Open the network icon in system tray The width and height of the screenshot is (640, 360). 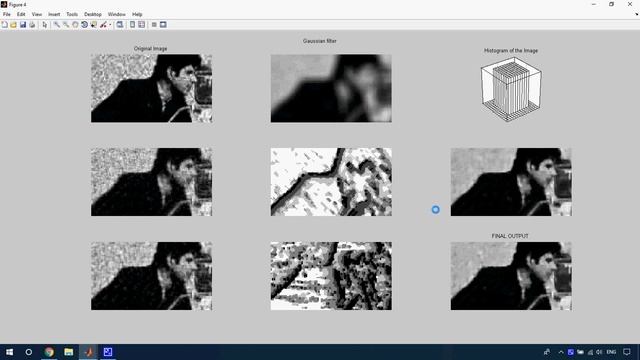pyautogui.click(x=590, y=352)
